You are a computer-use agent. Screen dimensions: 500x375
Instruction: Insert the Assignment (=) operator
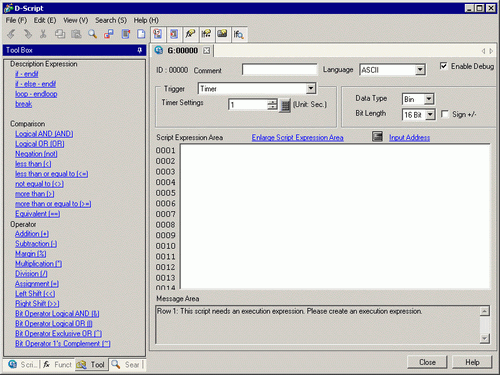(37, 284)
